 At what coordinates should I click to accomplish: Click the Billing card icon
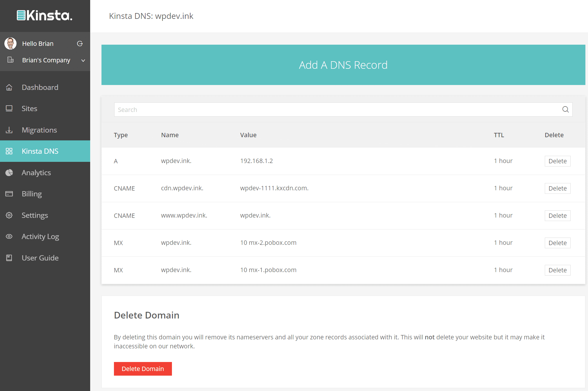9,193
